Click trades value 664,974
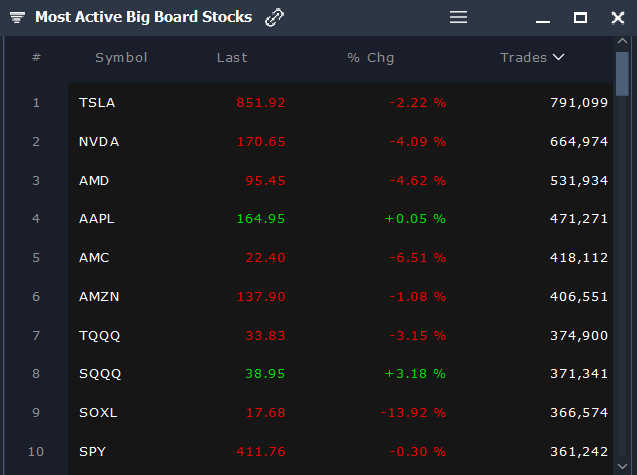637x475 pixels. point(579,142)
